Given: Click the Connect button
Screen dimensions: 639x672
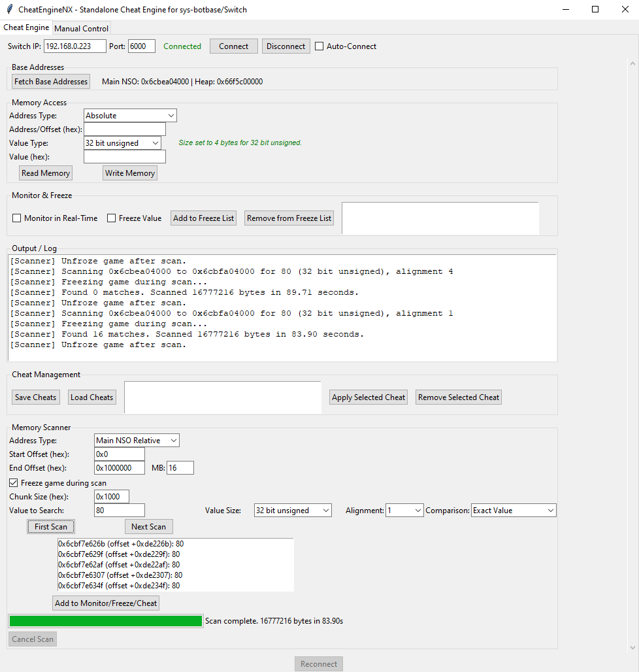Looking at the screenshot, I should (x=233, y=46).
